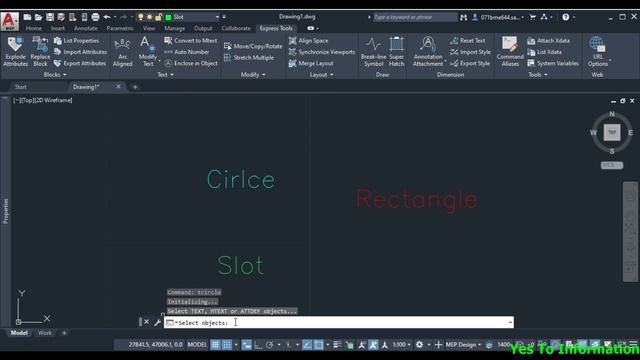Toggle layer lock icon in layer dropdown
The image size is (640, 360).
coord(158,17)
